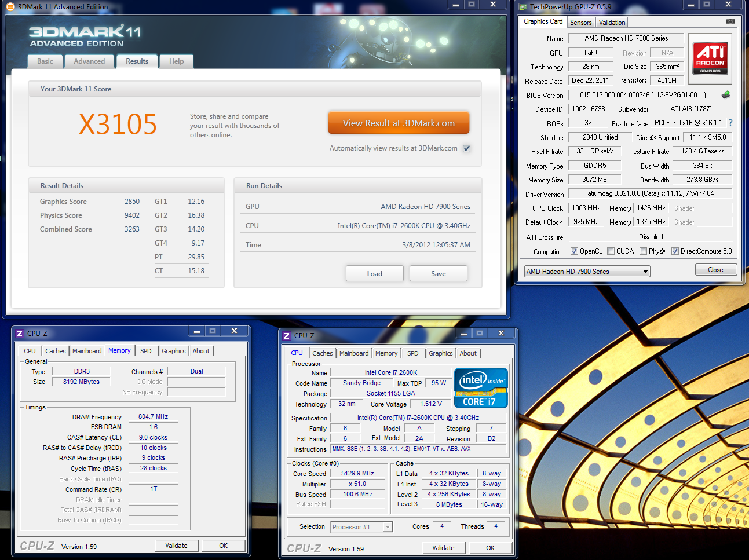
Task: Open Caches tab in CPU-Z processor window
Action: [323, 353]
